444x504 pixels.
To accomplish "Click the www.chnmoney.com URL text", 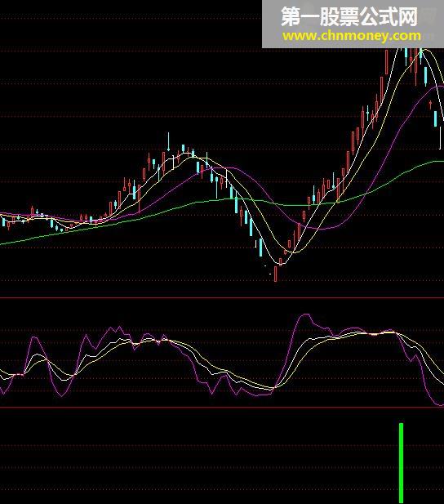I will tap(352, 36).
